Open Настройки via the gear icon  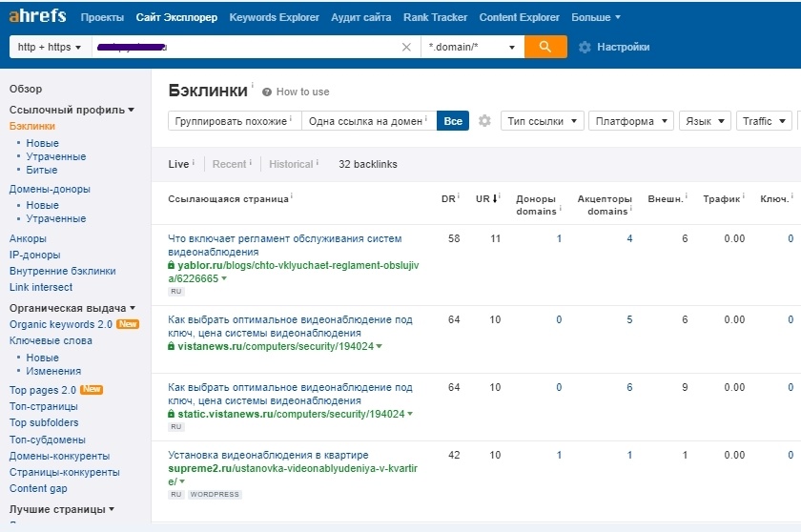[585, 47]
